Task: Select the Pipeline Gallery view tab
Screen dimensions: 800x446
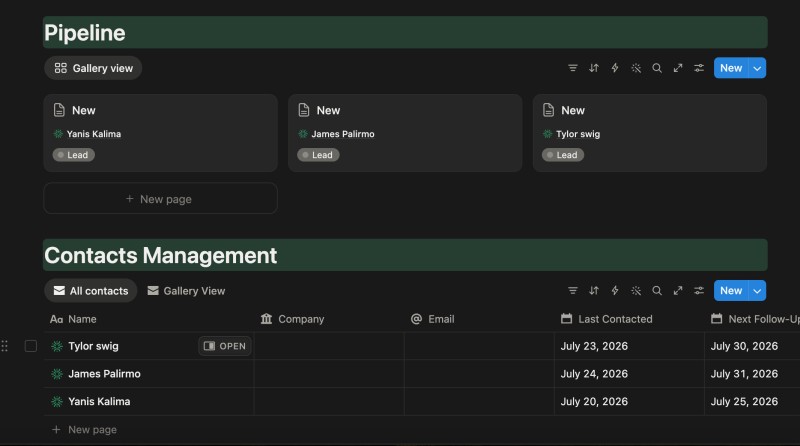Action: 93,68
